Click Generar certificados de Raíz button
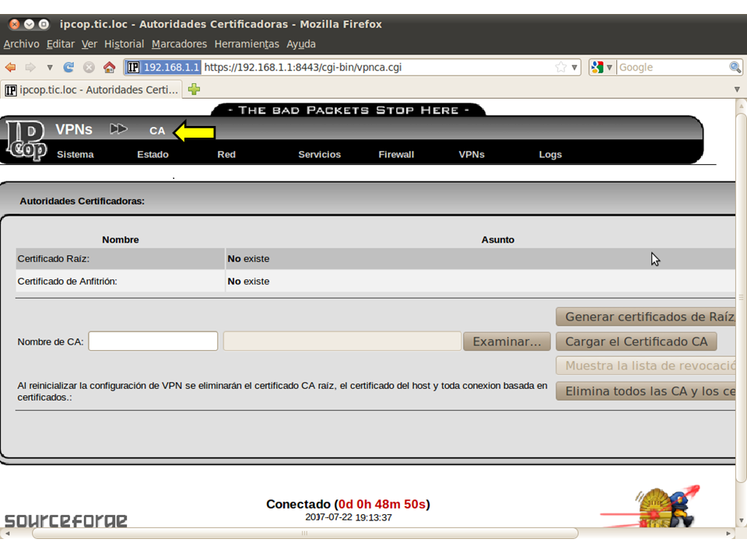Viewport: 747px width, 560px height. 646,317
